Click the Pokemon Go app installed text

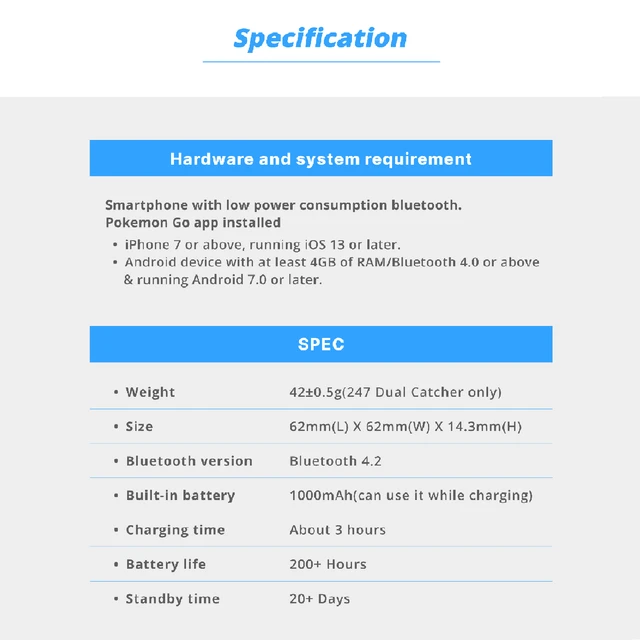(x=193, y=222)
